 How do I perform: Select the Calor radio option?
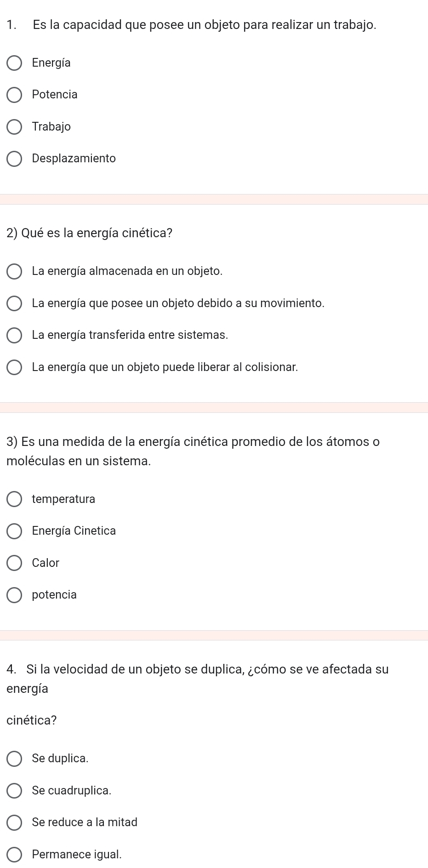tap(14, 563)
